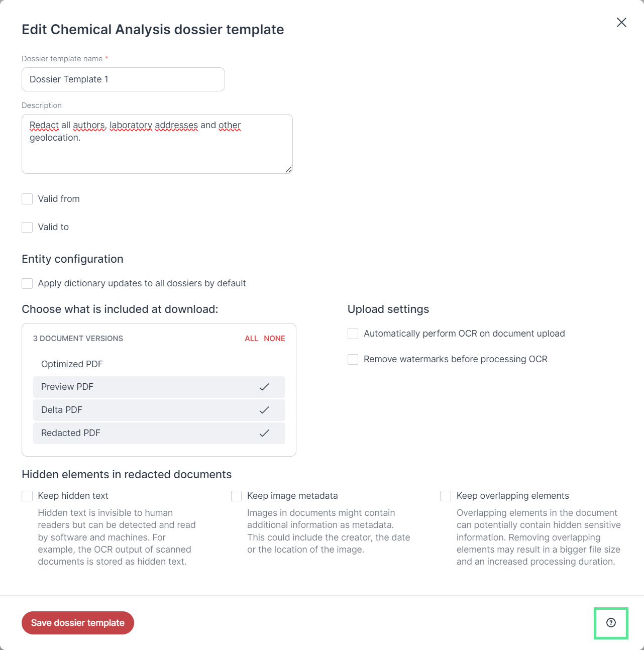Screen dimensions: 644x650
Task: Grab the description textarea resize handle
Action: point(288,170)
